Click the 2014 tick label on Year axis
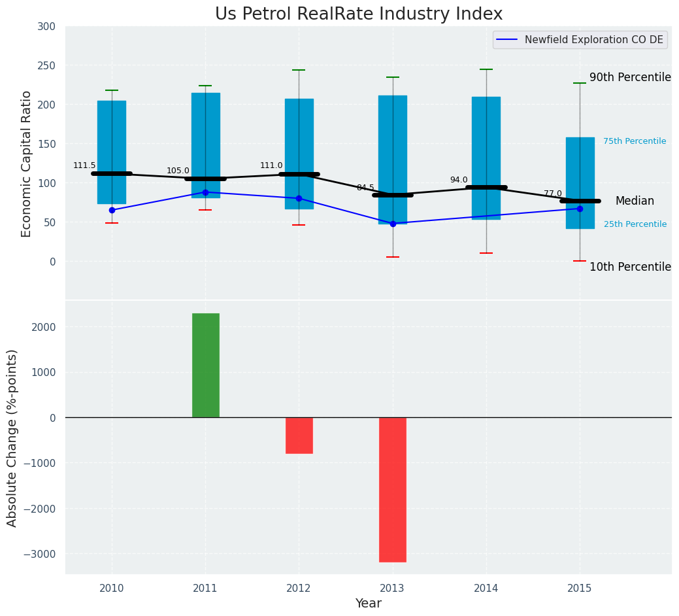The width and height of the screenshot is (679, 616). (486, 589)
